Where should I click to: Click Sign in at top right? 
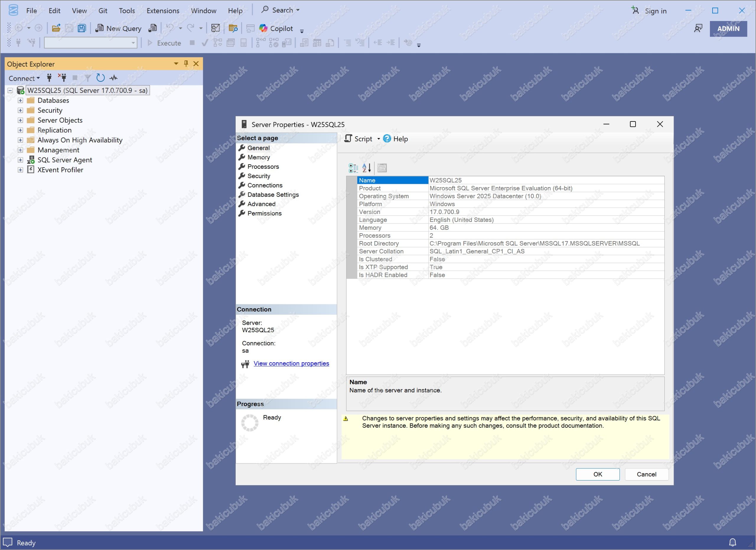tap(649, 11)
